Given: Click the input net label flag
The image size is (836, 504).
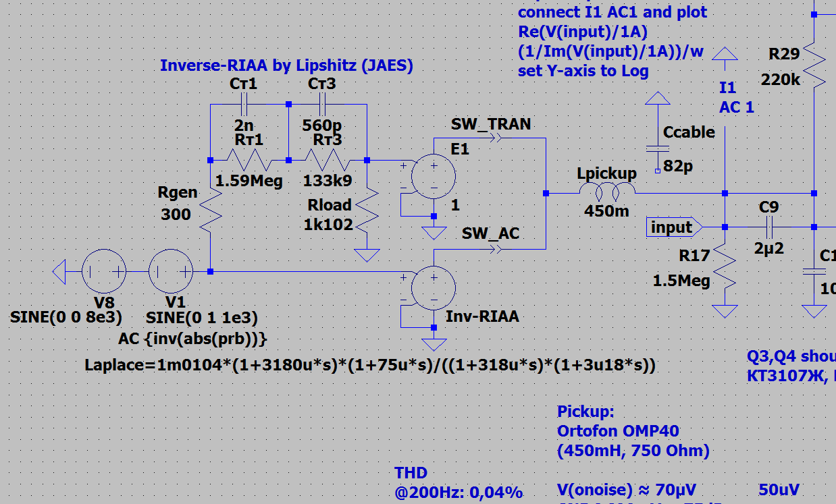Looking at the screenshot, I should point(675,227).
